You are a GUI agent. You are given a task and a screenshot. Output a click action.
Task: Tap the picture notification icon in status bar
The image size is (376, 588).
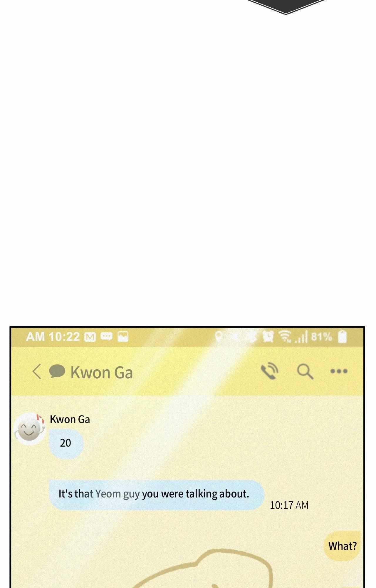point(123,337)
